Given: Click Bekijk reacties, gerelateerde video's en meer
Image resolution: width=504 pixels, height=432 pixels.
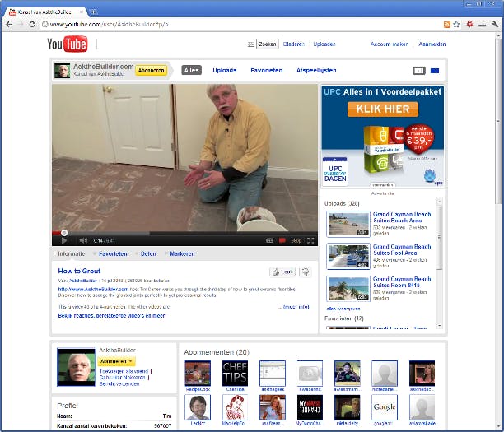Looking at the screenshot, I should coord(111,316).
